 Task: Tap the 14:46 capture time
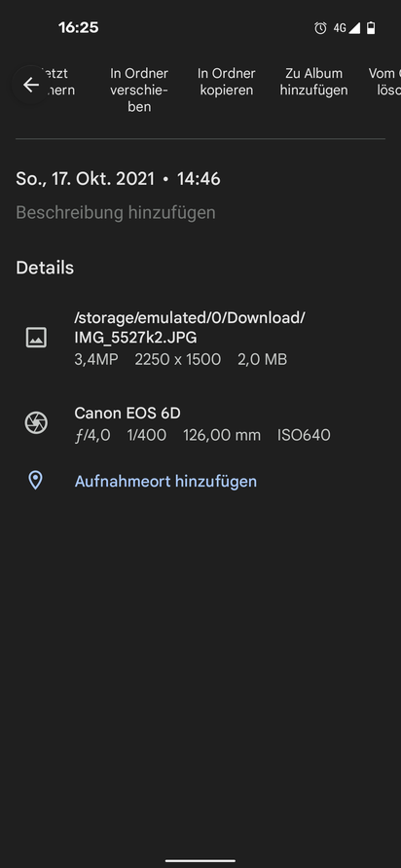click(x=199, y=179)
